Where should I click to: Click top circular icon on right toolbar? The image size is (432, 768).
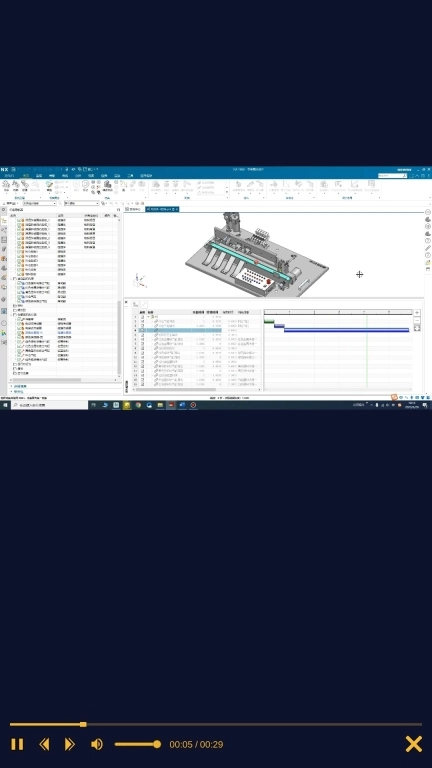click(428, 212)
